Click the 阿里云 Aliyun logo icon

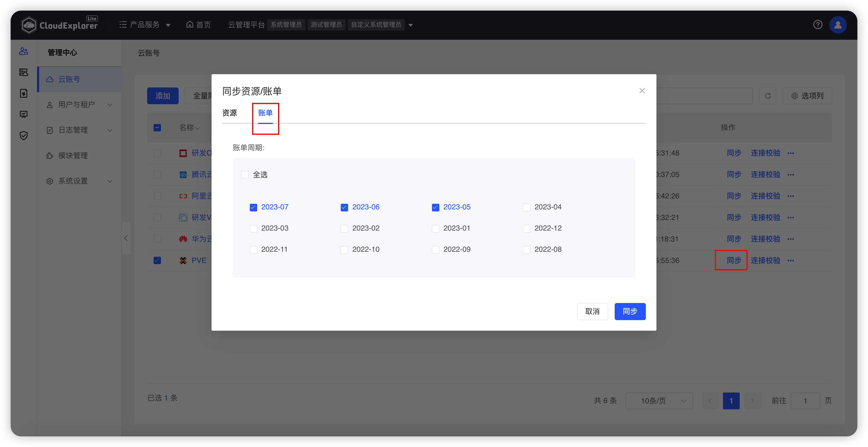(183, 196)
